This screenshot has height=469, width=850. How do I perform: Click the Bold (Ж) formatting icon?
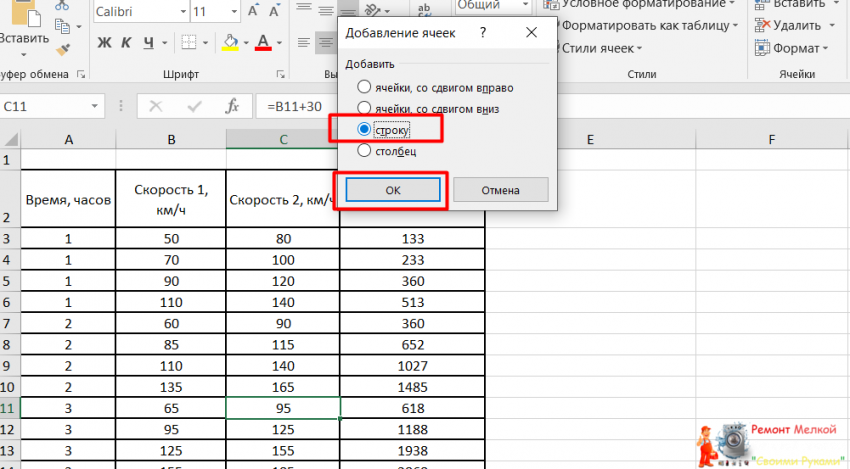(104, 43)
